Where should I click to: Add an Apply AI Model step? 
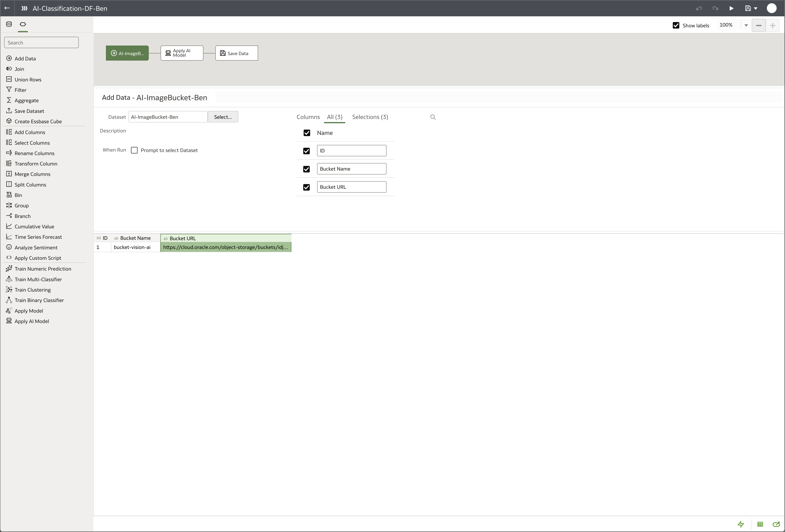(31, 321)
